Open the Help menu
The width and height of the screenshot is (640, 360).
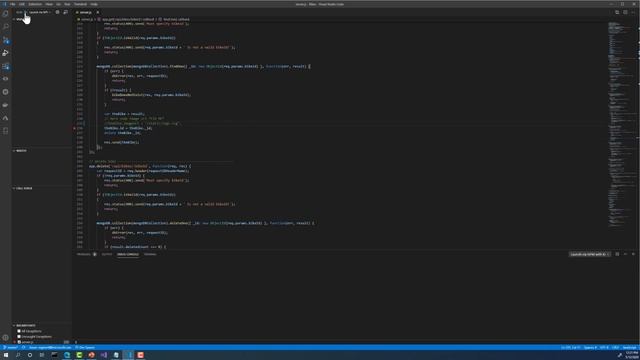coord(94,4)
